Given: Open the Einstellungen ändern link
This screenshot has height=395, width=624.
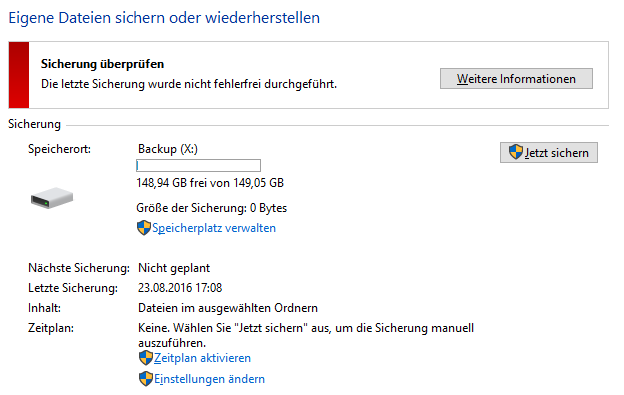Looking at the screenshot, I should point(209,379).
